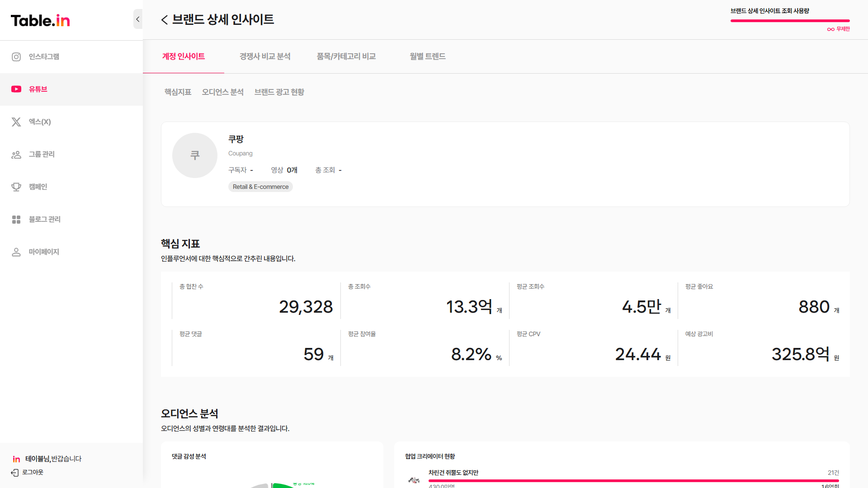Click the 브랜드 상세 인사이트 조회 사용량 label
Screen dimensions: 868x488
pyautogui.click(x=770, y=11)
